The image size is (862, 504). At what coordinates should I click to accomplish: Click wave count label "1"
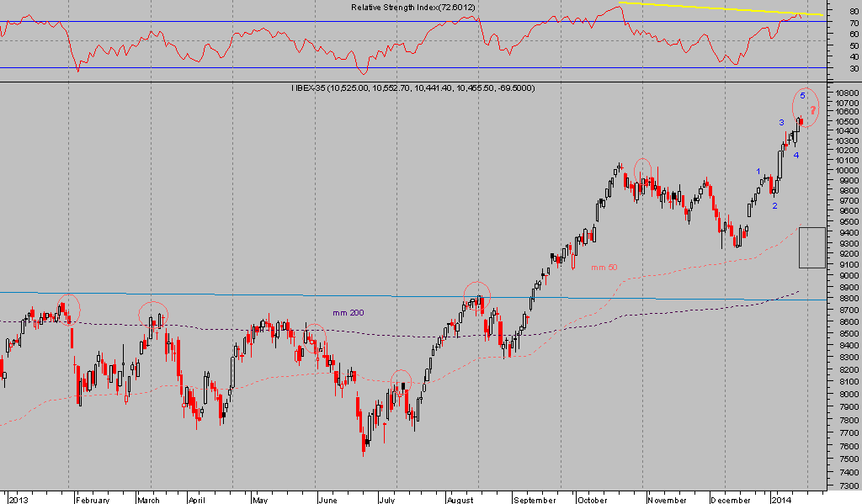(x=759, y=172)
